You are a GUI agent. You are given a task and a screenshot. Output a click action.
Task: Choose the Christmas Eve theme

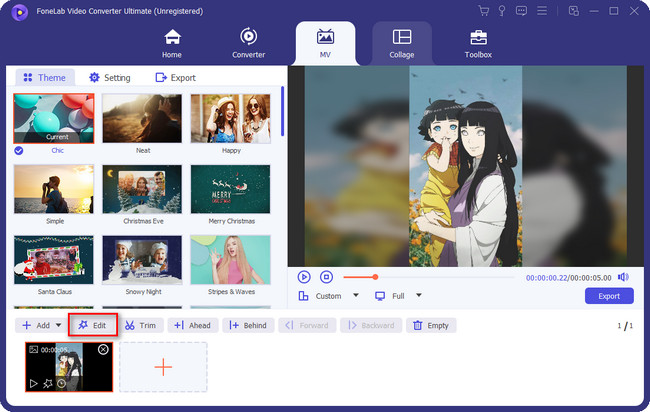[142, 189]
